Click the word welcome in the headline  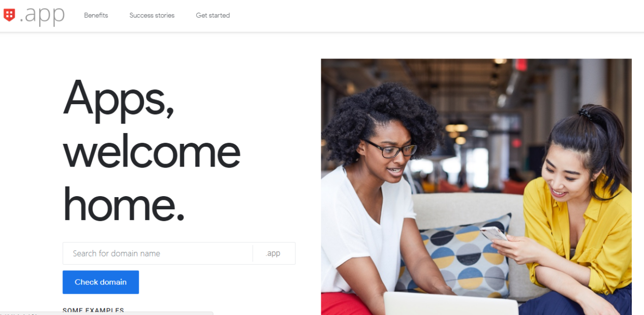151,151
